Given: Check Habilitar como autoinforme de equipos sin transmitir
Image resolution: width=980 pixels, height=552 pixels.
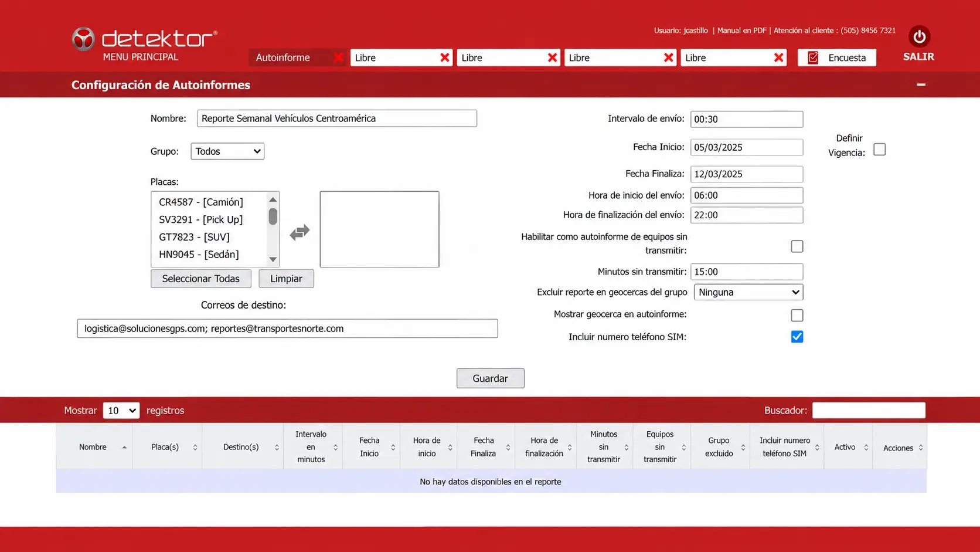Looking at the screenshot, I should [x=797, y=246].
